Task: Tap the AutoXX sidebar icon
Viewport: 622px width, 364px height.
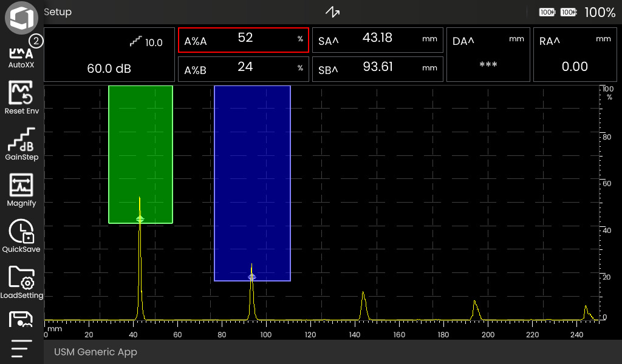Action: pyautogui.click(x=21, y=58)
